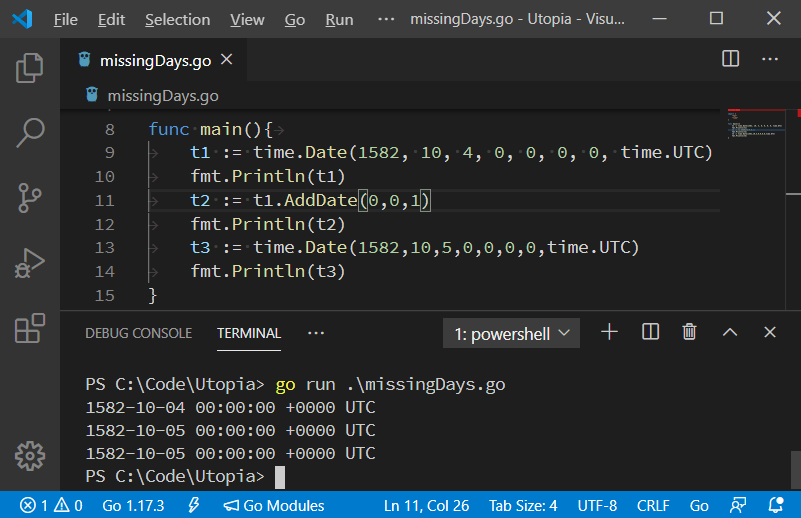The image size is (801, 518).
Task: Close the missingDays.go tab
Action: (226, 60)
